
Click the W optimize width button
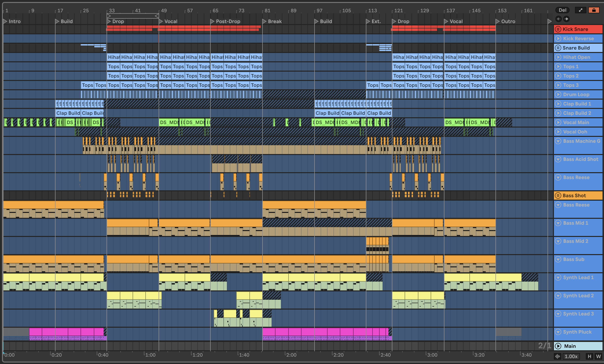pyautogui.click(x=598, y=356)
